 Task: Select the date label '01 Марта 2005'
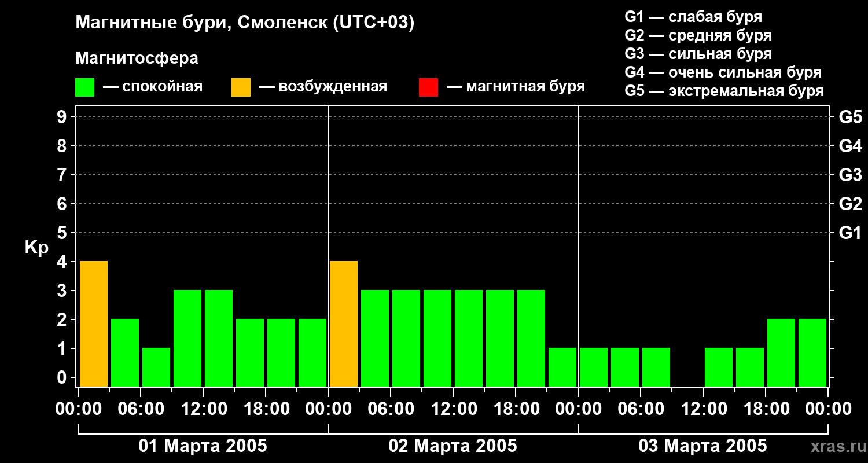click(x=203, y=446)
